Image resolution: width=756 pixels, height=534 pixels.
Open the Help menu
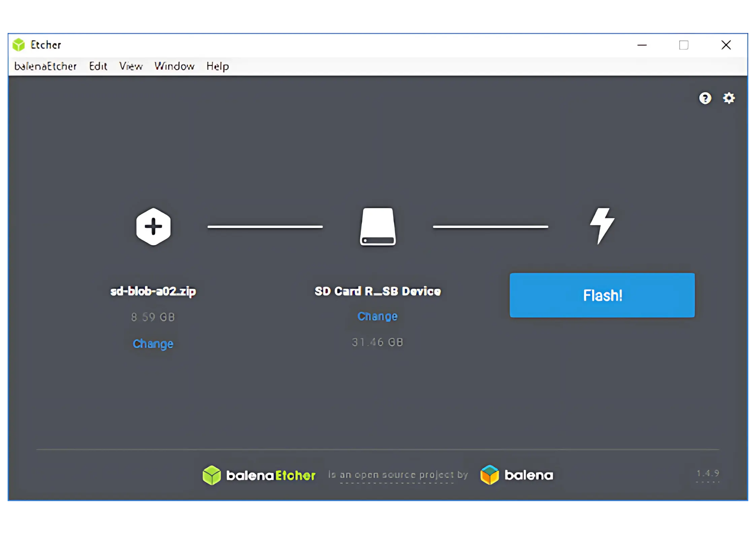pos(218,66)
